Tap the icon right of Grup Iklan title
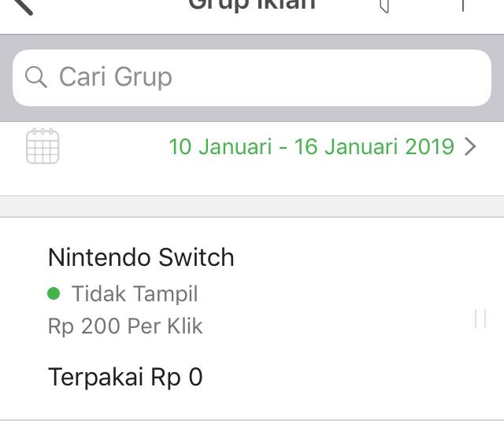The height and width of the screenshot is (435, 504). click(384, 6)
